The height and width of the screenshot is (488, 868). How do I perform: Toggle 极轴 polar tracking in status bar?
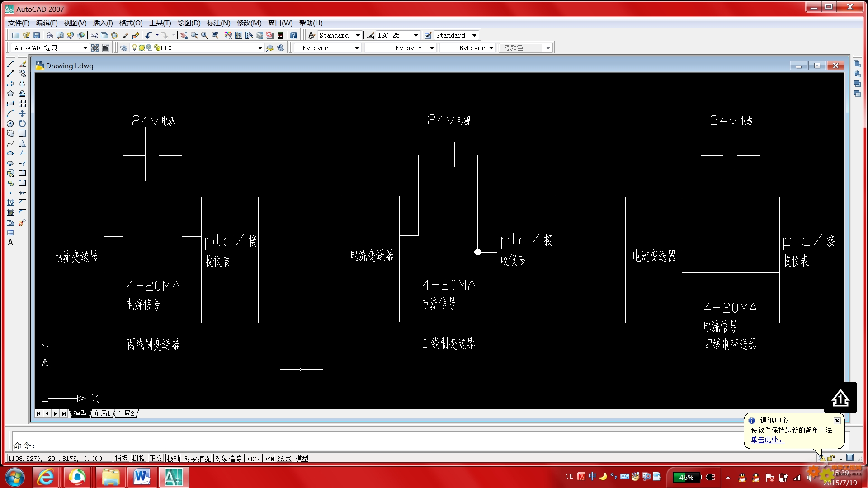[x=174, y=458]
